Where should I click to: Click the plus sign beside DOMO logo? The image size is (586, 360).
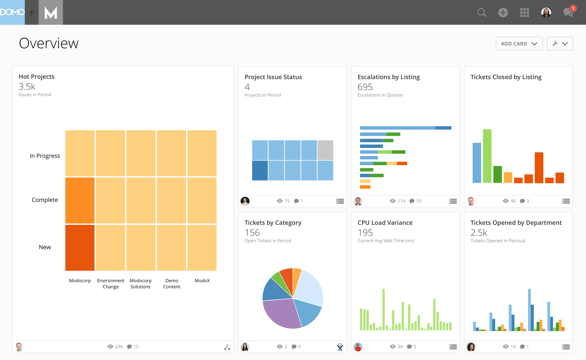click(32, 13)
